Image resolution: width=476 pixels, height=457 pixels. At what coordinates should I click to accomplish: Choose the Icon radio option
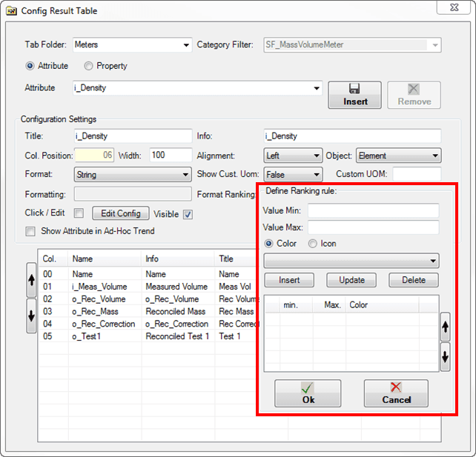313,244
